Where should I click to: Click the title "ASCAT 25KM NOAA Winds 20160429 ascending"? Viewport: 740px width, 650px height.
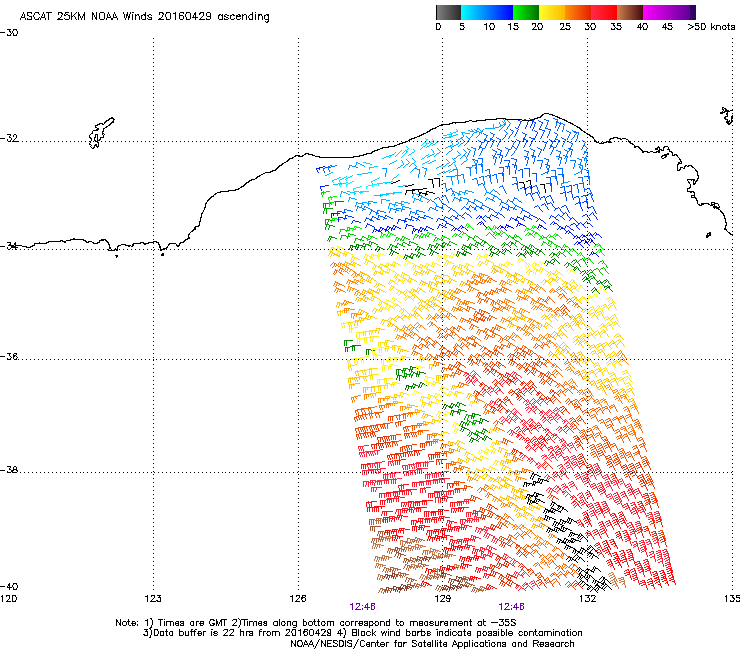(x=144, y=17)
